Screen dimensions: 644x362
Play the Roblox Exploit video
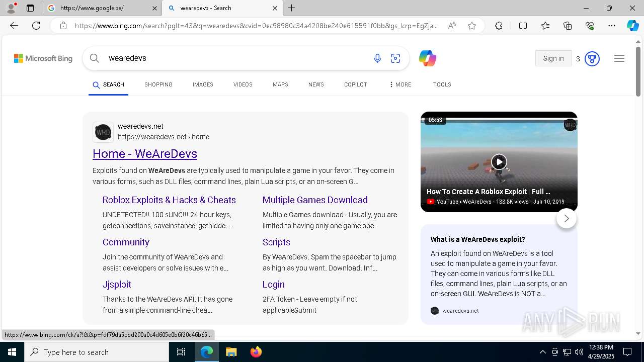[x=499, y=162]
